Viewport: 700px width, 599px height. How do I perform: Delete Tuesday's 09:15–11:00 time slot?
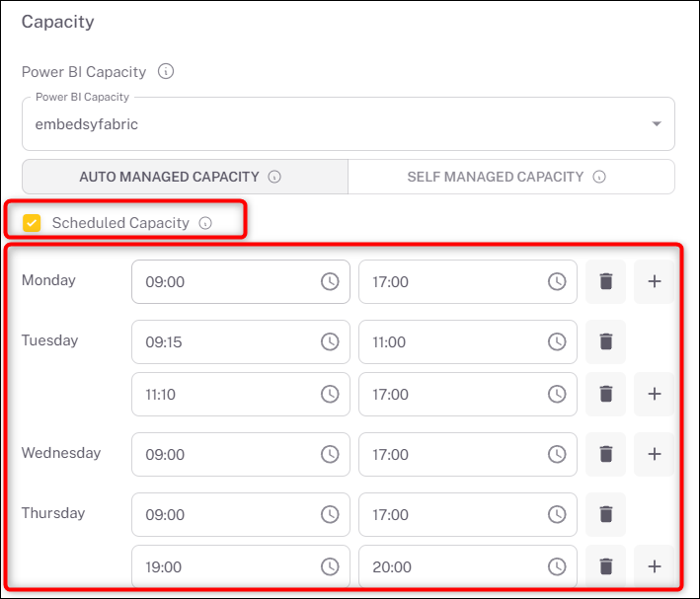pos(605,342)
